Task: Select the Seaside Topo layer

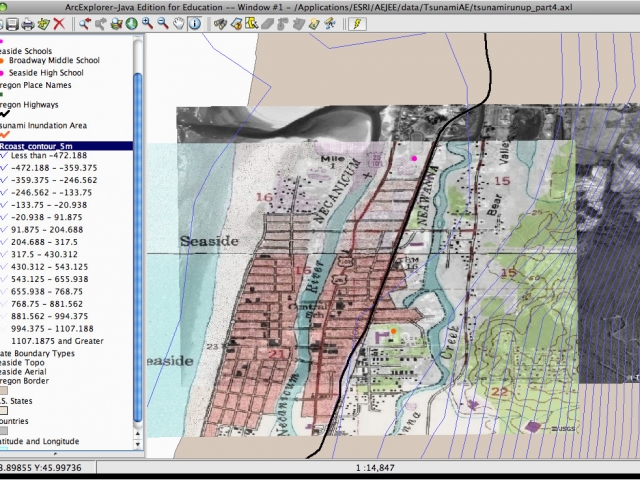Action: (22, 362)
